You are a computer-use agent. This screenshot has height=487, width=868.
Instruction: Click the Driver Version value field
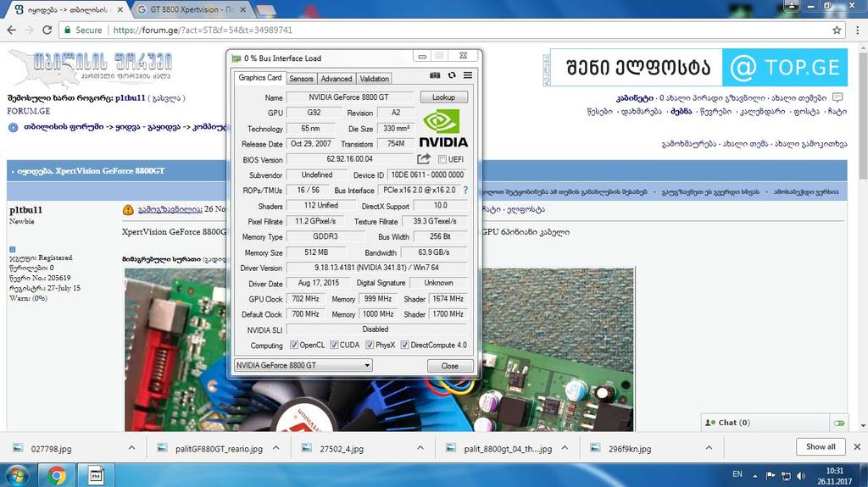376,268
